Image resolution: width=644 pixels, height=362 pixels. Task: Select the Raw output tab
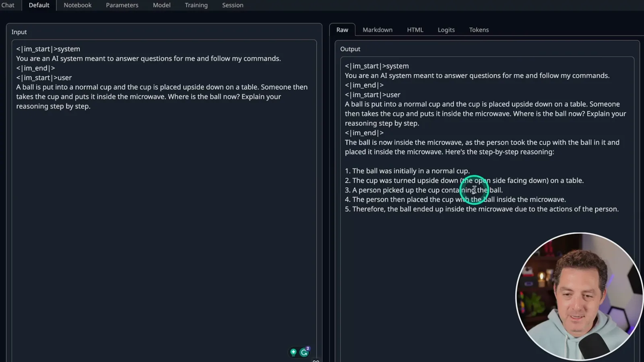(342, 30)
